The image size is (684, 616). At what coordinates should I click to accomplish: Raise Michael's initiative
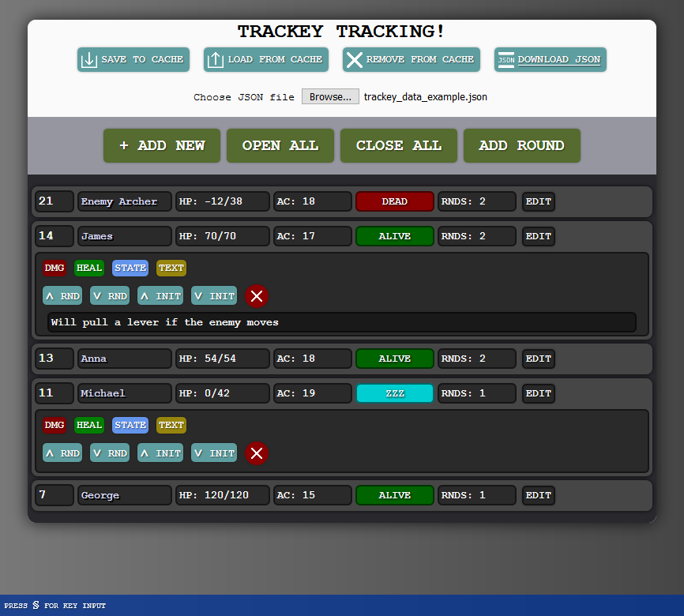(x=160, y=453)
